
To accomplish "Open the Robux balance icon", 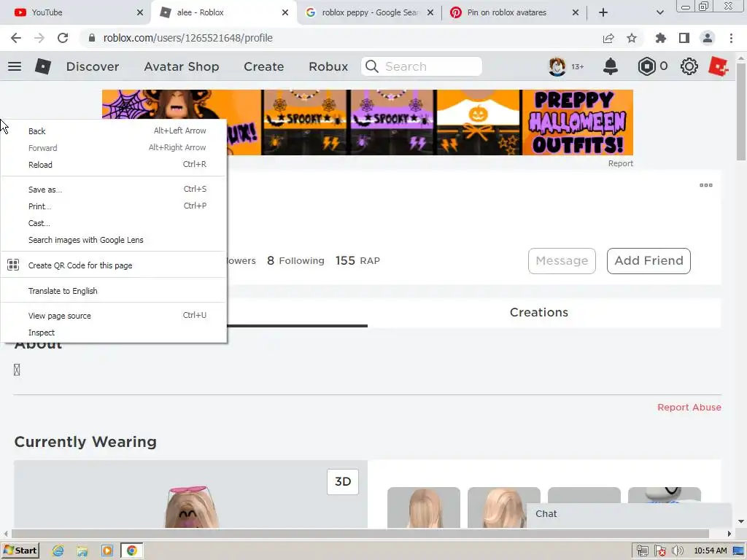I will 646,66.
